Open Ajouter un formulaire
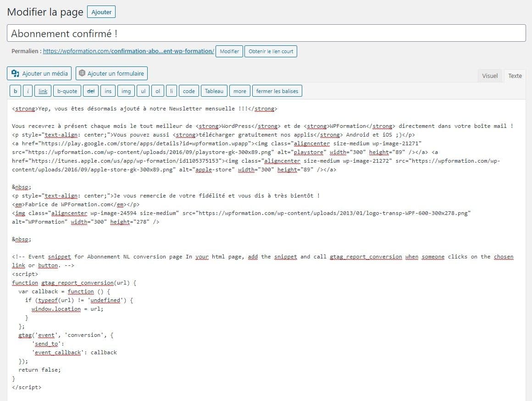The height and width of the screenshot is (401, 532). [x=111, y=73]
